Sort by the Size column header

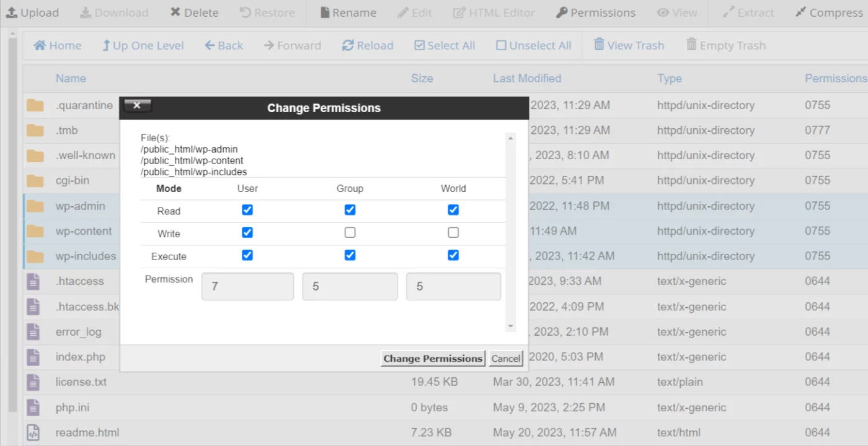coord(422,79)
